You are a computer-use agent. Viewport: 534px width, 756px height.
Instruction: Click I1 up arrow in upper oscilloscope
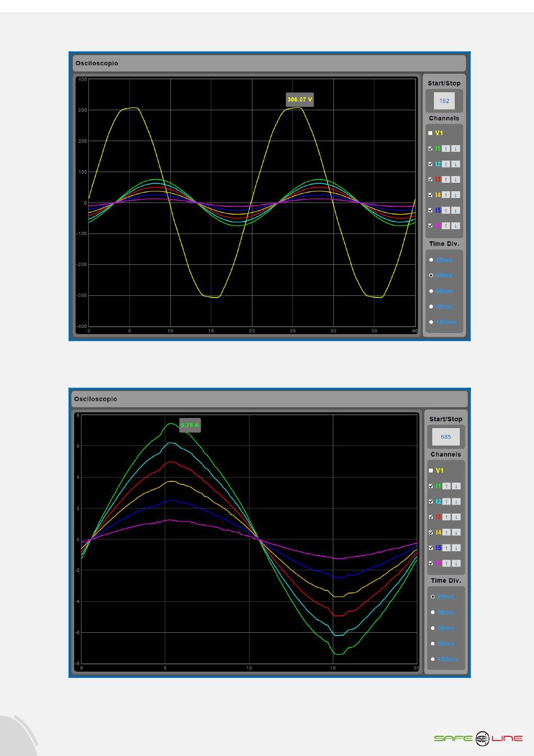pyautogui.click(x=446, y=148)
